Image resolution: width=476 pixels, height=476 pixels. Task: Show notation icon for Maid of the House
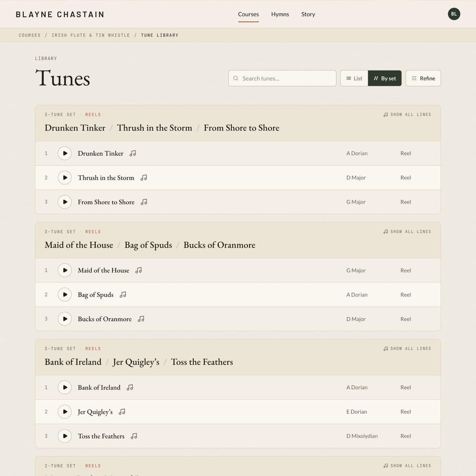tap(138, 270)
